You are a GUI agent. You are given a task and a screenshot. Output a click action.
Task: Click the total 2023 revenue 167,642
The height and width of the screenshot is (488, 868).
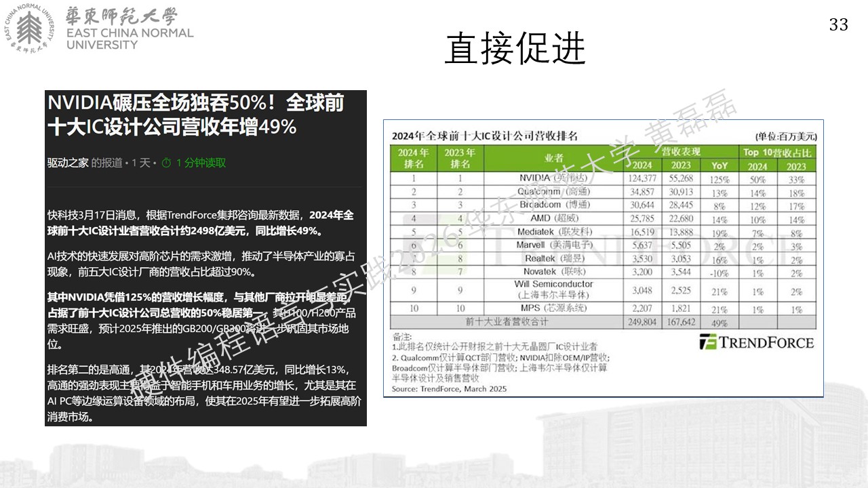coord(682,322)
